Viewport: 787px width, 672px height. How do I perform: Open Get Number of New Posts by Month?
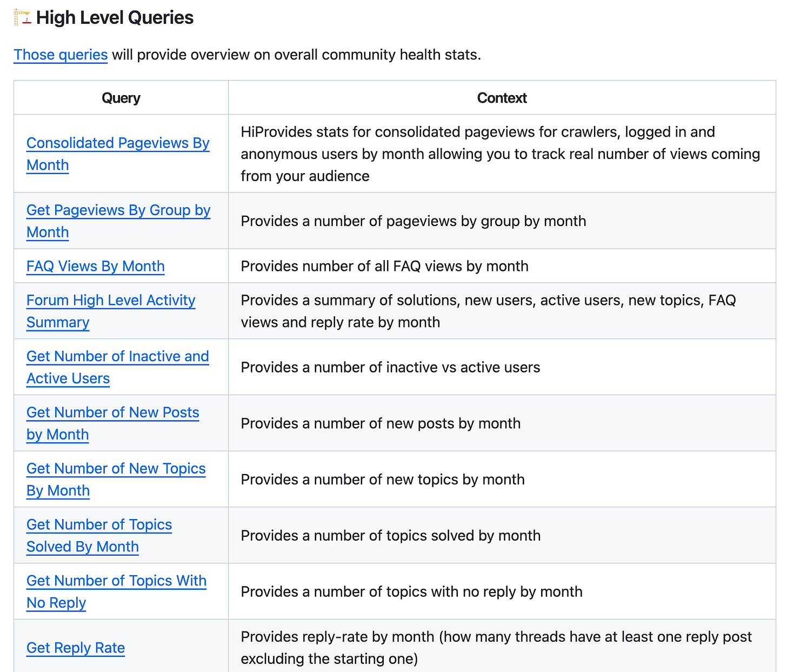pyautogui.click(x=113, y=423)
